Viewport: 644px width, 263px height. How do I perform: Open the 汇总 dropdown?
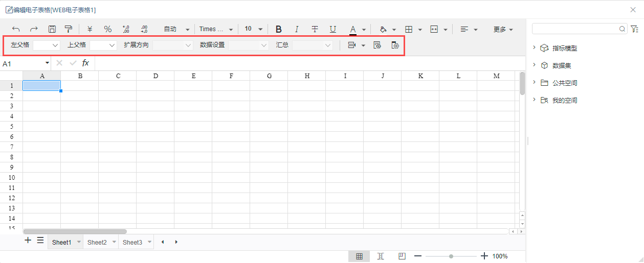tap(313, 45)
